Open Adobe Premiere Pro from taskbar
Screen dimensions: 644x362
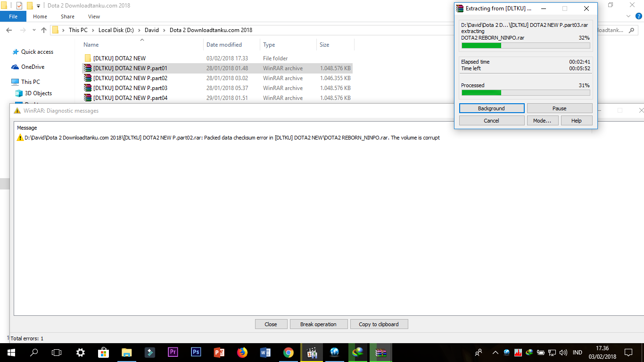tap(173, 353)
